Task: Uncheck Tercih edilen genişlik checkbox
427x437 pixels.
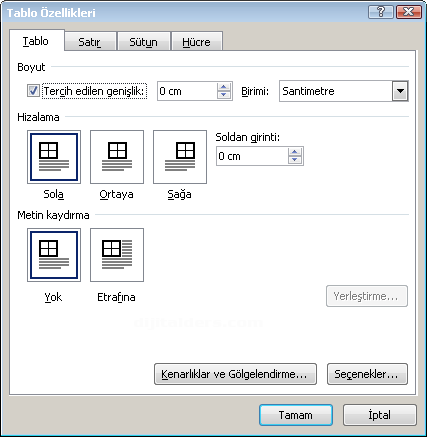Action: 33,91
